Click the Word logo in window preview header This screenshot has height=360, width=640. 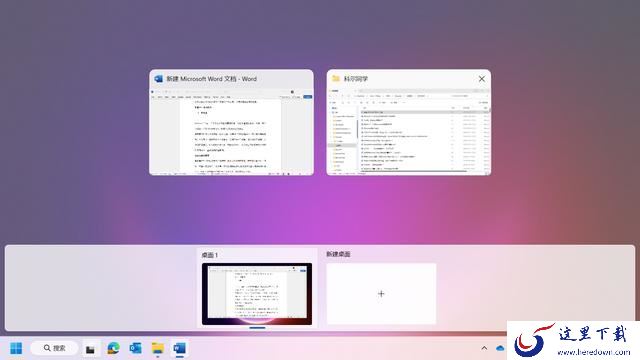point(158,79)
